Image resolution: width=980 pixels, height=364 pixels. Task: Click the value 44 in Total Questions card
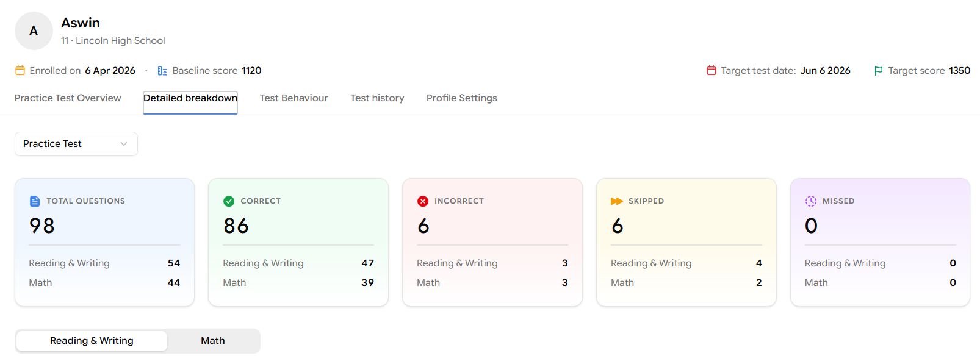pyautogui.click(x=174, y=283)
